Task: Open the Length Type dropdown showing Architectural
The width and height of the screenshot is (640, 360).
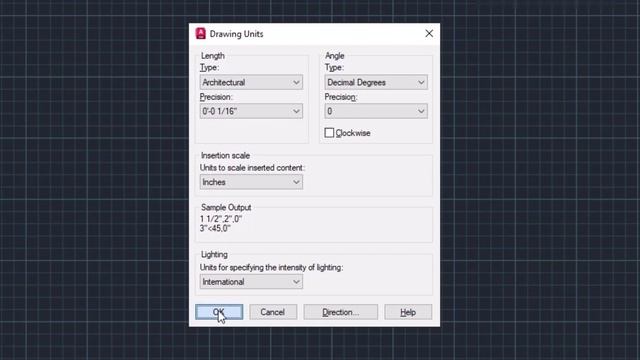Action: click(251, 82)
